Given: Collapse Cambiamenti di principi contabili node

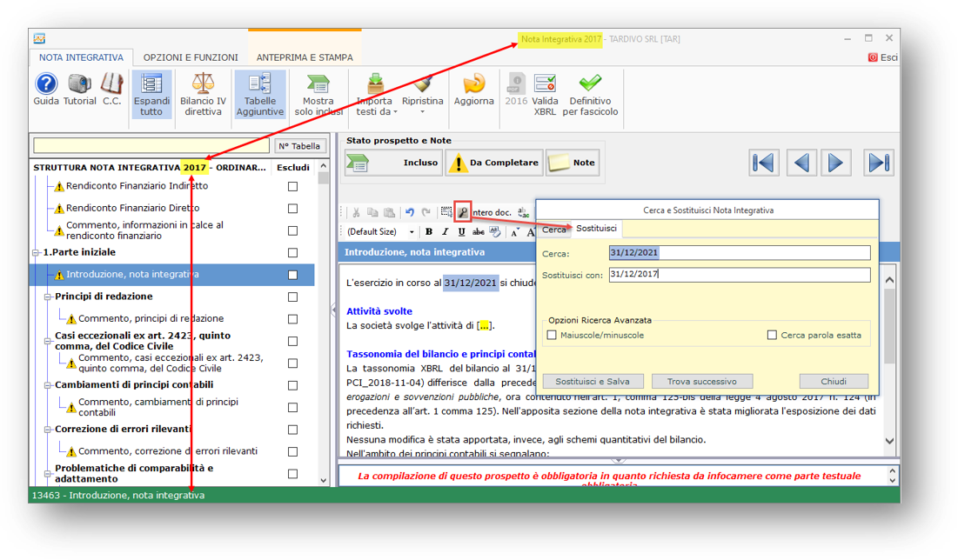Looking at the screenshot, I should coord(48,385).
